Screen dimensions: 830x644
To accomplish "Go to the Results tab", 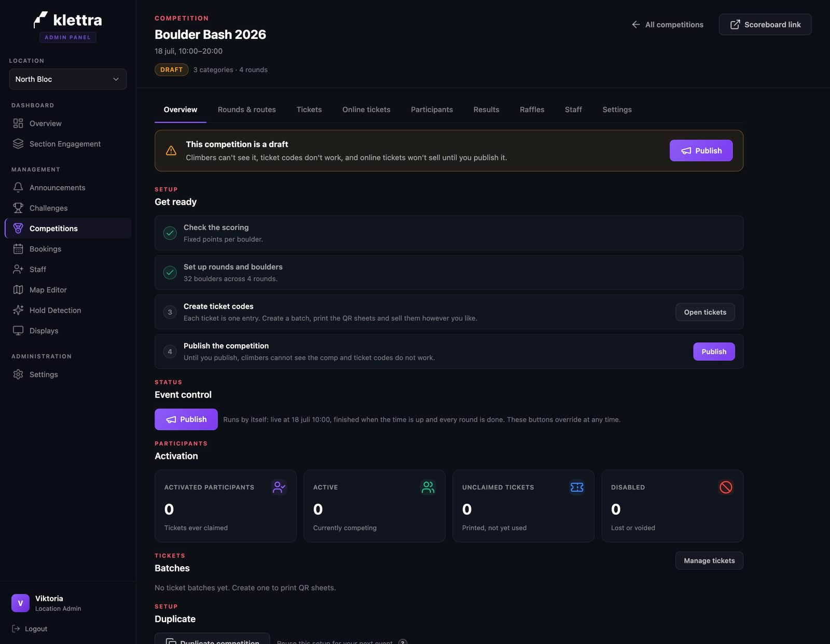I will (x=486, y=109).
